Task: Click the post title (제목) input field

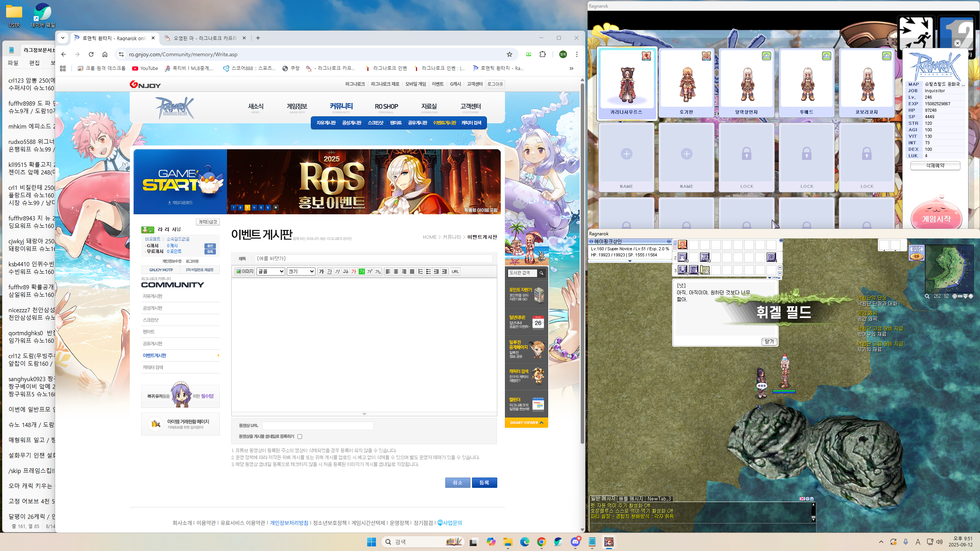Action: 374,259
